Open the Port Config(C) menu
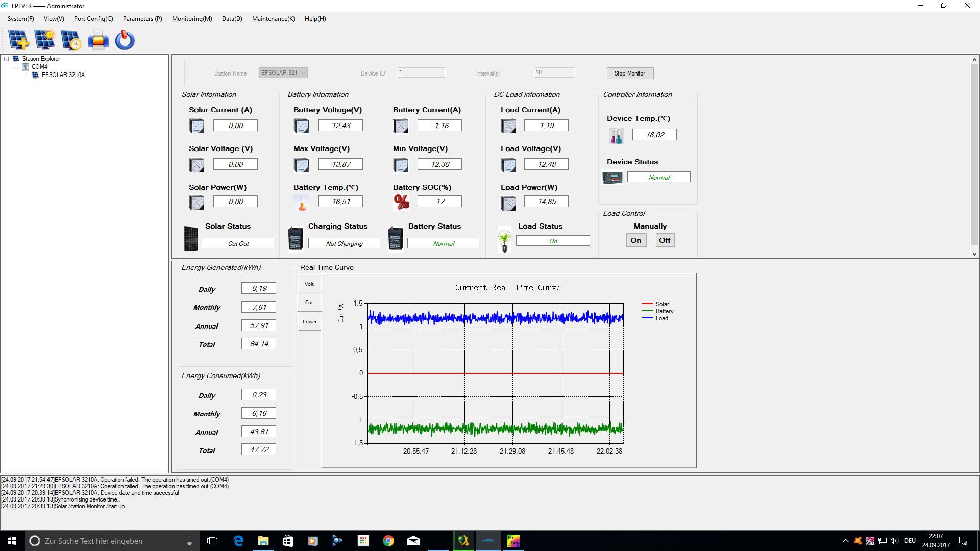 point(93,19)
